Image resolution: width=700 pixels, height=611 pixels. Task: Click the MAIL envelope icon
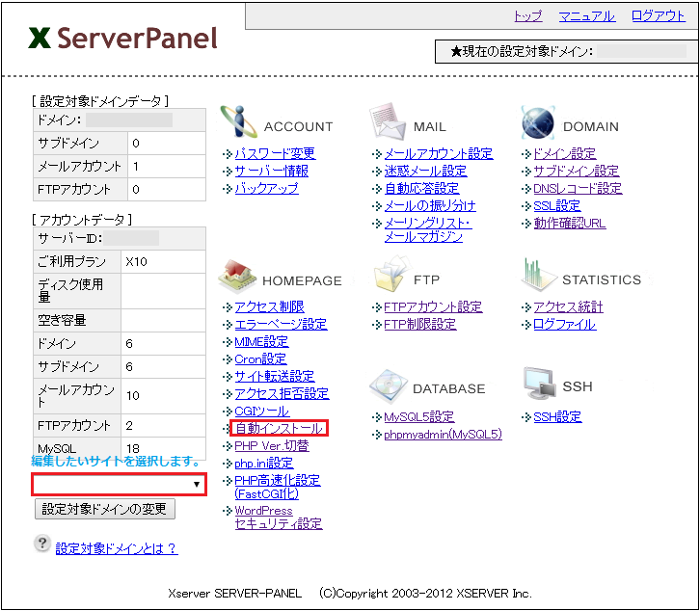click(x=388, y=121)
